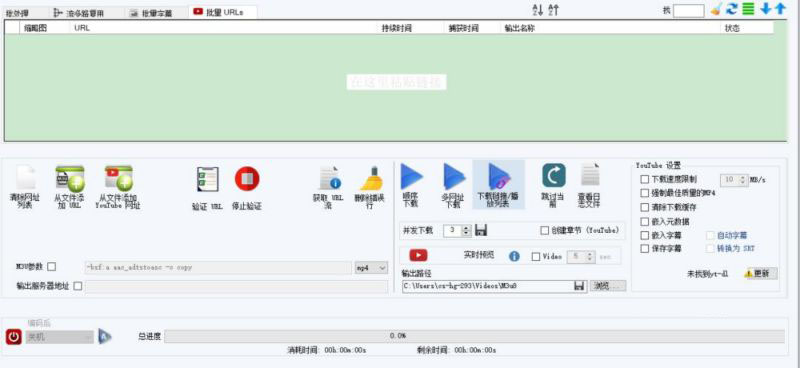Click the 从文件添加 YouTube 网址 icon
Screen dimensions: 800x368
(x=118, y=178)
